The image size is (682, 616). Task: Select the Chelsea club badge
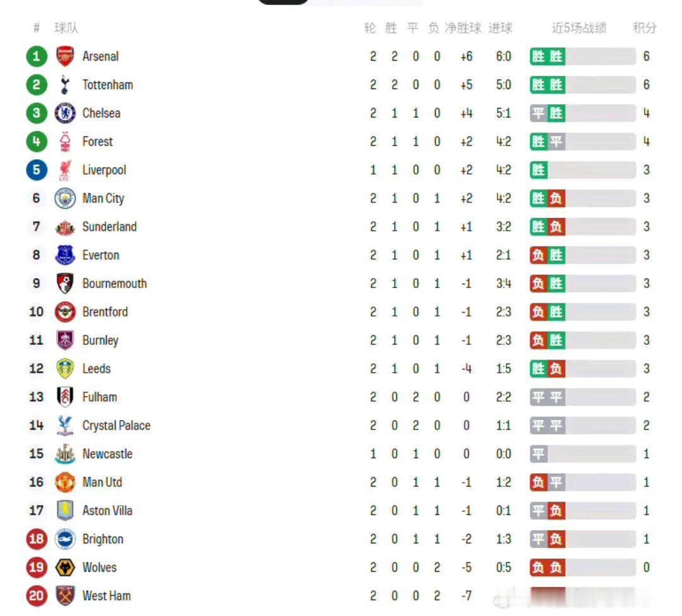click(x=65, y=113)
